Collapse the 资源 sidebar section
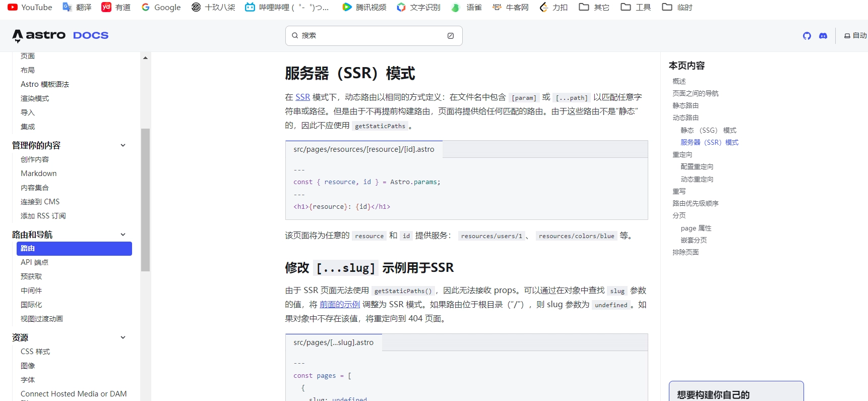Image resolution: width=868 pixels, height=401 pixels. [x=122, y=337]
